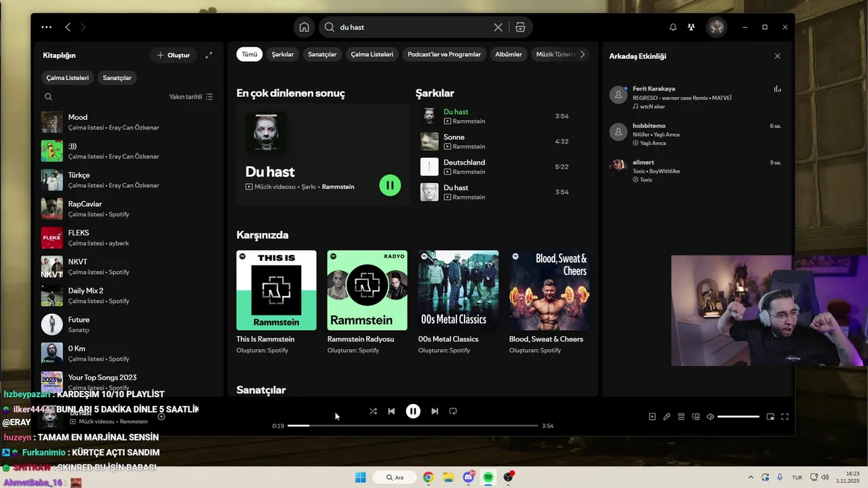Open the Future artist entry

click(x=129, y=325)
